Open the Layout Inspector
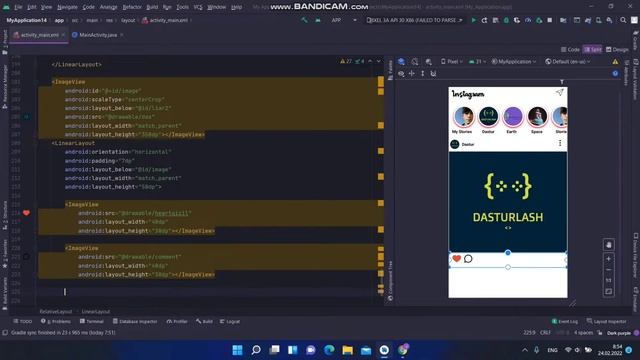 click(607, 322)
